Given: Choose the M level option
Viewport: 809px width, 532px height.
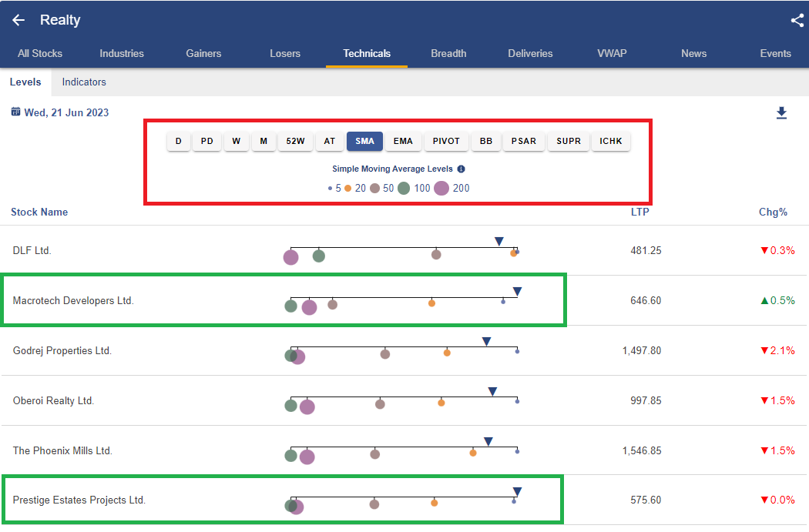Looking at the screenshot, I should (x=264, y=141).
